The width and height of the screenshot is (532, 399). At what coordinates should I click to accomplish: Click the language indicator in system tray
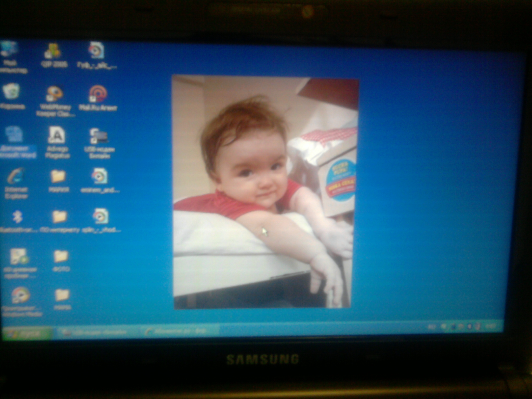[431, 327]
